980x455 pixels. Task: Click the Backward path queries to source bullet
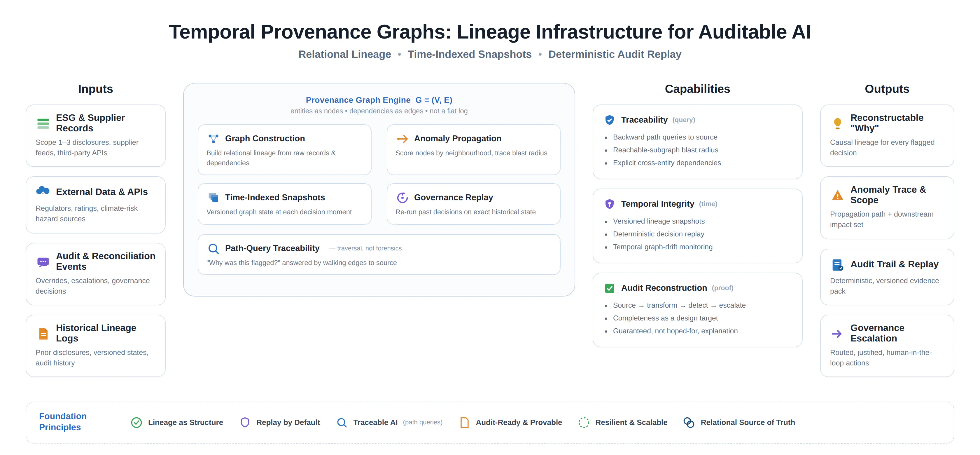click(x=665, y=137)
